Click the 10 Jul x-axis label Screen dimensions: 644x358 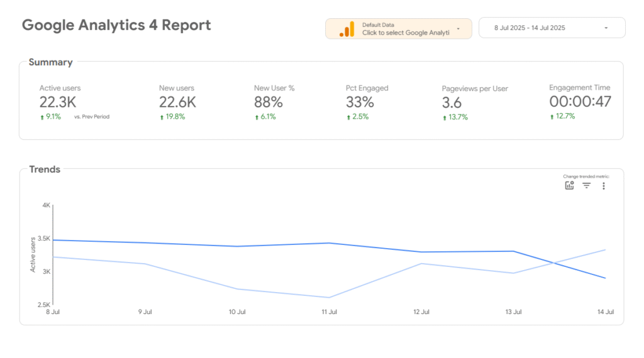click(237, 312)
